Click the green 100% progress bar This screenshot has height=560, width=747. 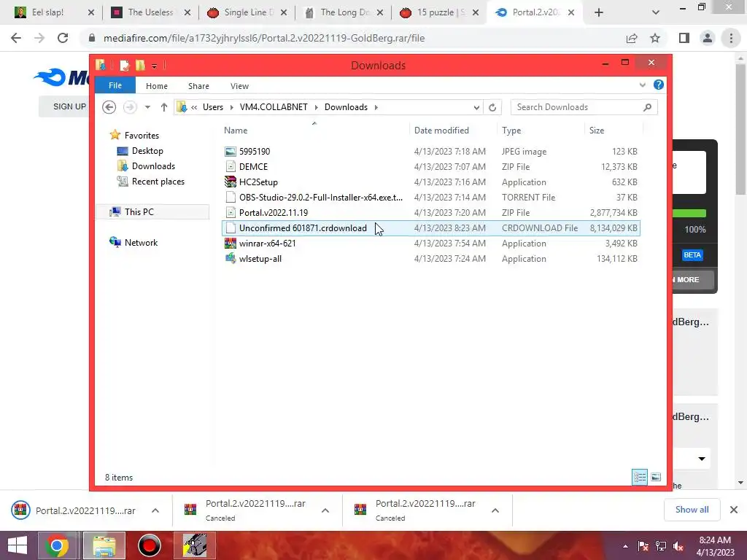689,214
